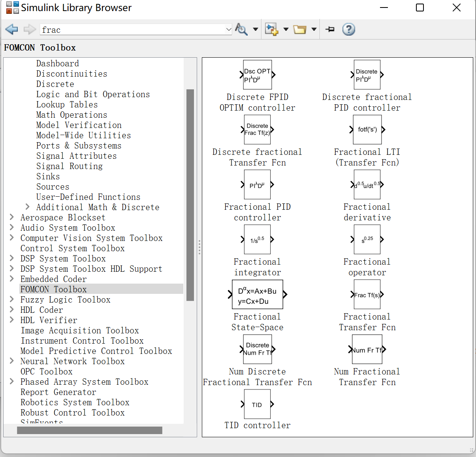Open the search history dropdown arrow
Screen dimensions: 476x457
(x=229, y=30)
